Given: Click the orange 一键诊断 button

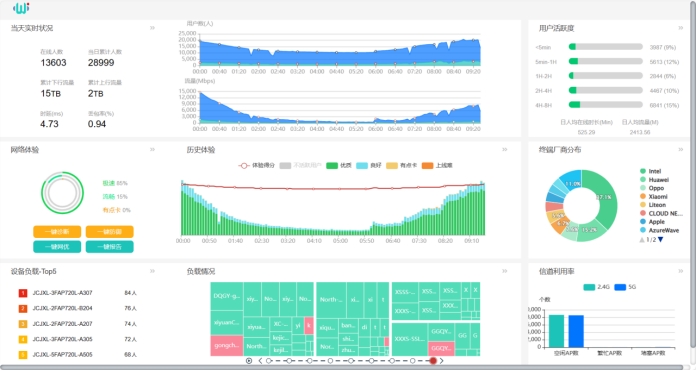Looking at the screenshot, I should coord(57,231).
